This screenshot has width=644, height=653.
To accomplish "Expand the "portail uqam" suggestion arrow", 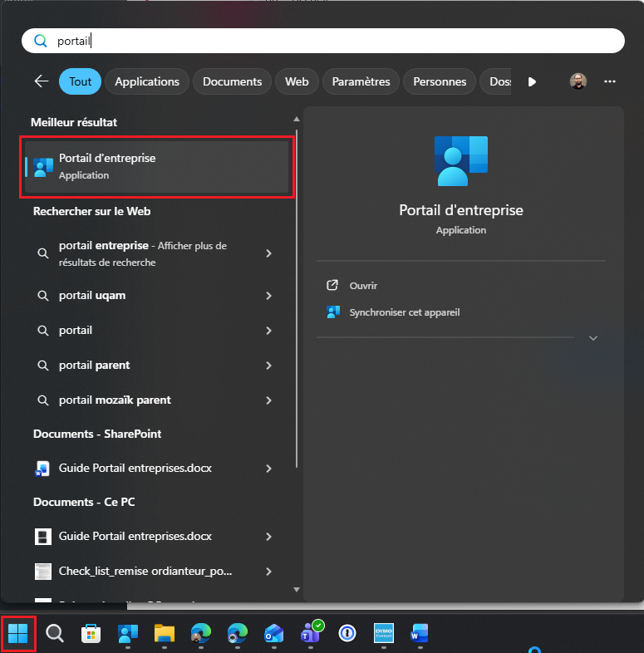I will (268, 296).
